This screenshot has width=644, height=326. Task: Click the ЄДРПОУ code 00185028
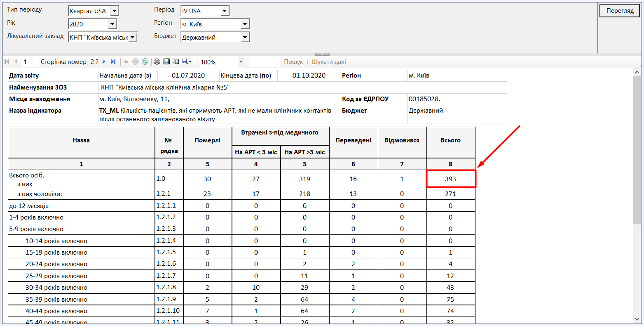pyautogui.click(x=424, y=99)
